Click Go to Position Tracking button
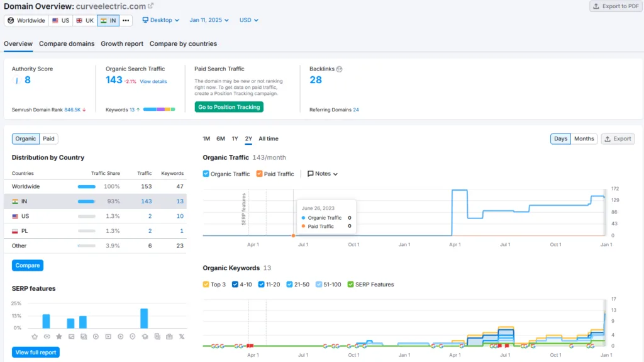The width and height of the screenshot is (644, 362). tap(229, 107)
